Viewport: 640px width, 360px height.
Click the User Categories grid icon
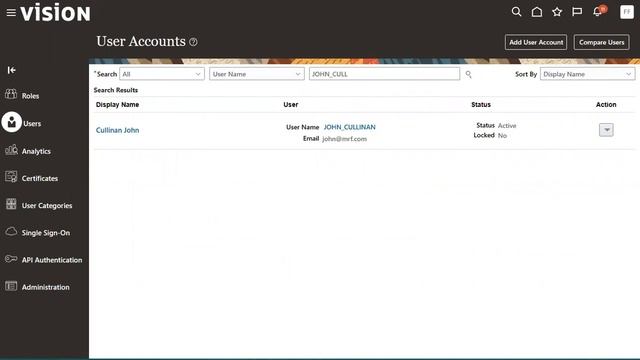click(11, 204)
